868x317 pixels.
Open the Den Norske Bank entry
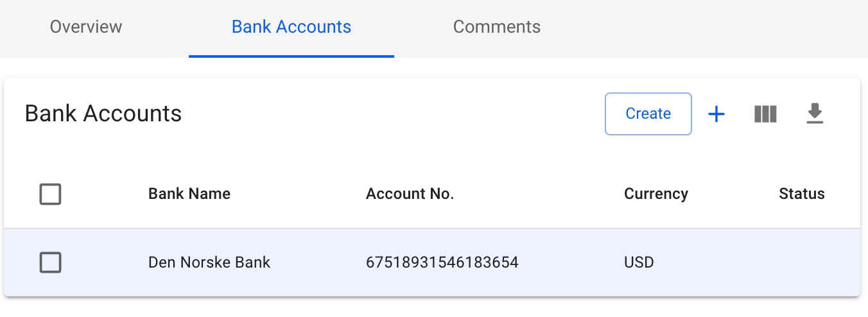tap(209, 262)
